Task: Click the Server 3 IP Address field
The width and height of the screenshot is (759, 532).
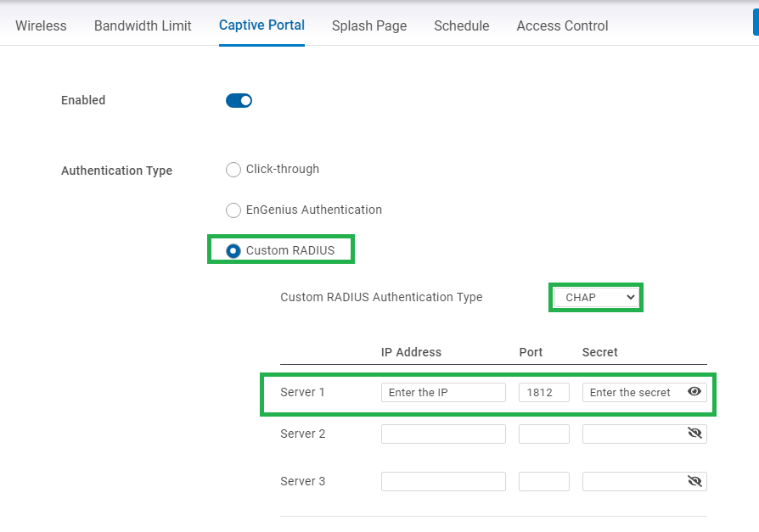Action: coord(443,481)
